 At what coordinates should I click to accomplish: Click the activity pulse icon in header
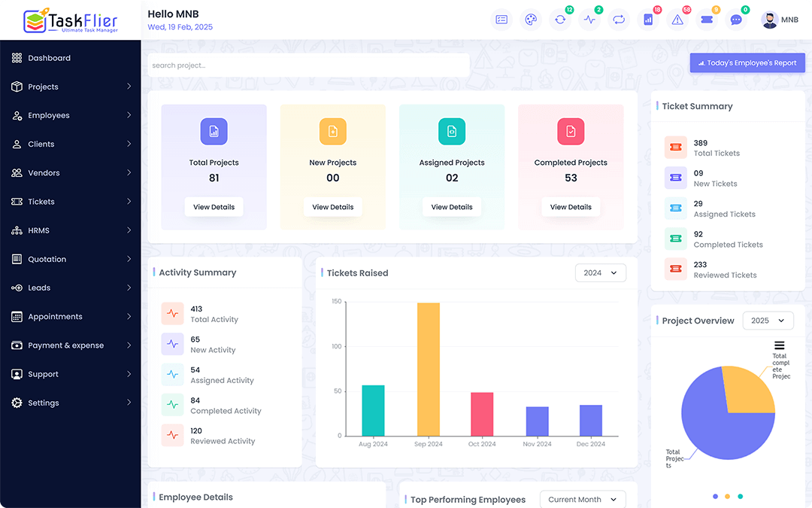pos(589,20)
